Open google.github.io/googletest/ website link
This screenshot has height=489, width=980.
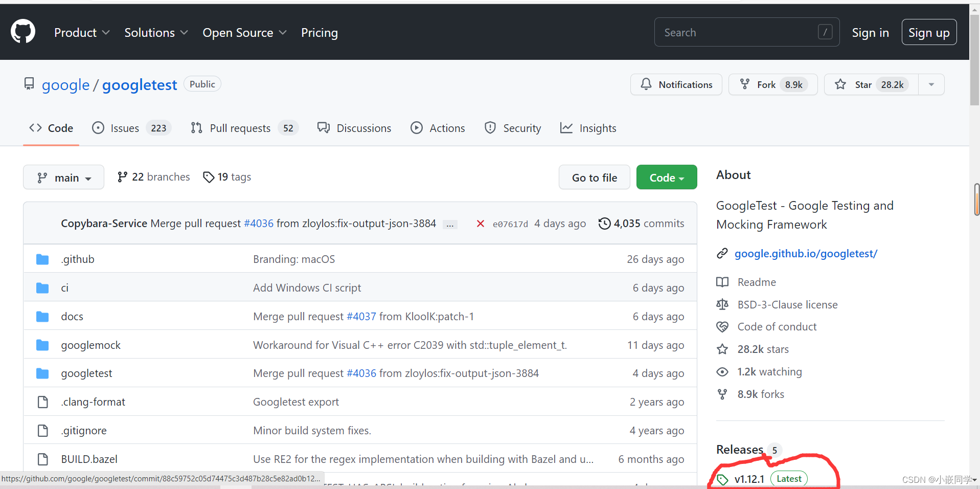(806, 253)
